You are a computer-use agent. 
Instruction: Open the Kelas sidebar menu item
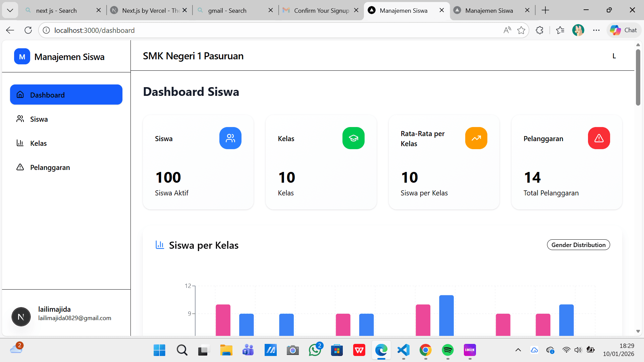(66, 143)
